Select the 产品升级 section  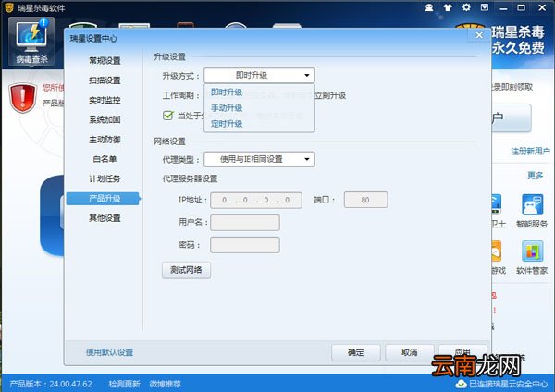click(x=104, y=199)
